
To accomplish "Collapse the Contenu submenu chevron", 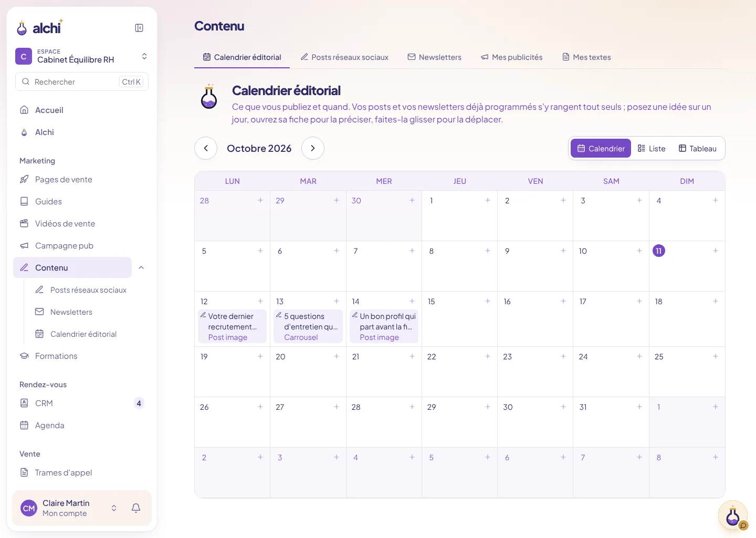I will pyautogui.click(x=141, y=268).
